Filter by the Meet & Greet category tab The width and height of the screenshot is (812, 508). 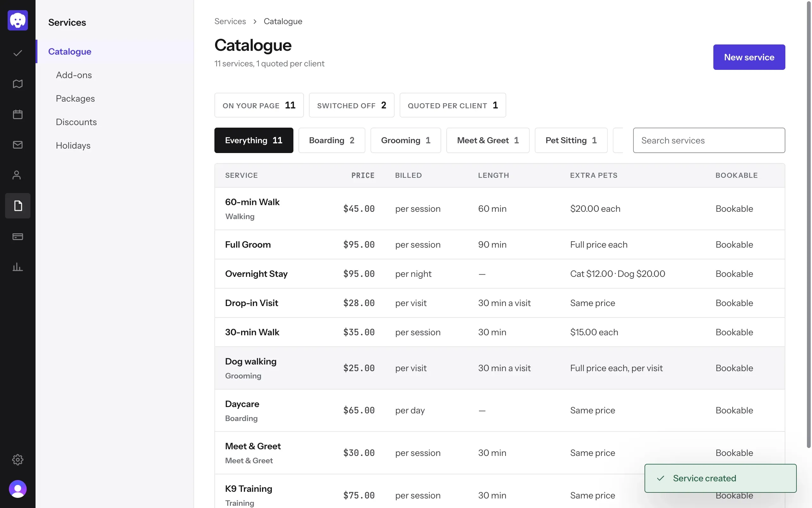(488, 140)
